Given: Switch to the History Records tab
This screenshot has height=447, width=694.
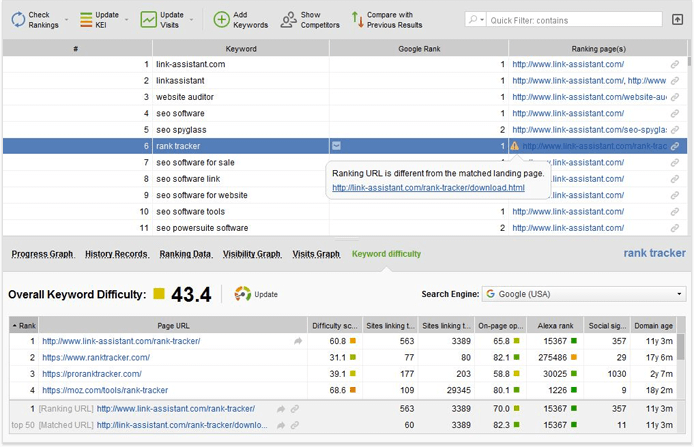Looking at the screenshot, I should pyautogui.click(x=117, y=254).
